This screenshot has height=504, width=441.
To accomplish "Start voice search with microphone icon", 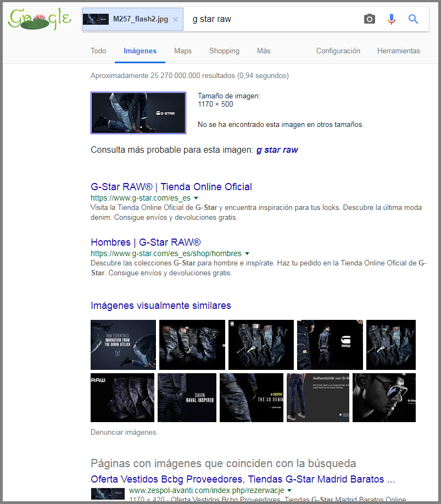I will click(x=391, y=19).
